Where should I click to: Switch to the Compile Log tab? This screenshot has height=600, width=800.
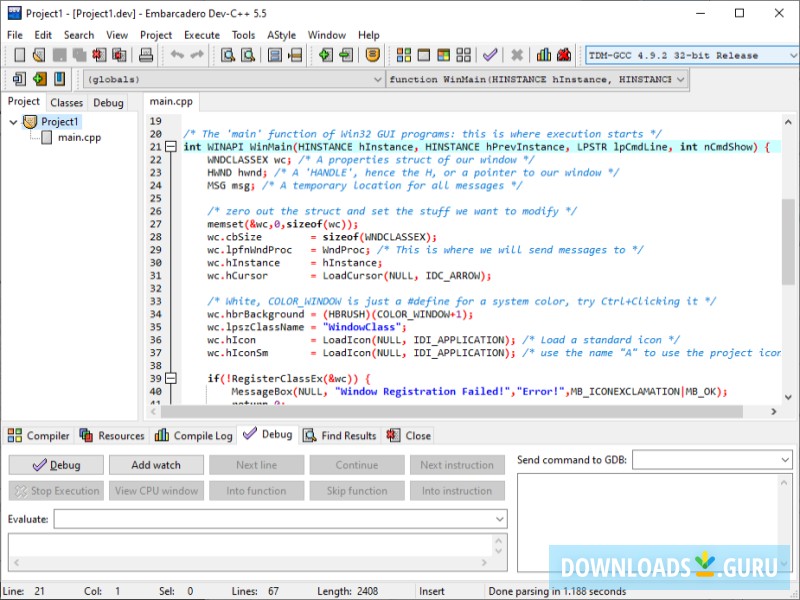pos(194,435)
